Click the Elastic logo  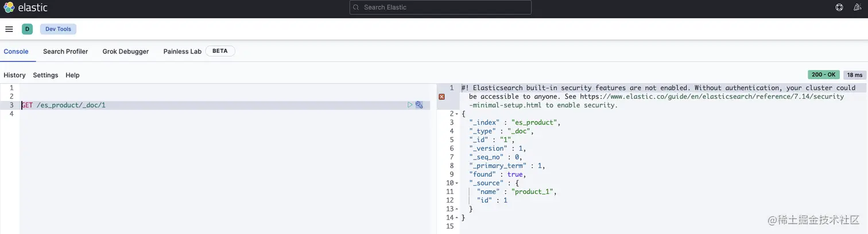pyautogui.click(x=25, y=7)
